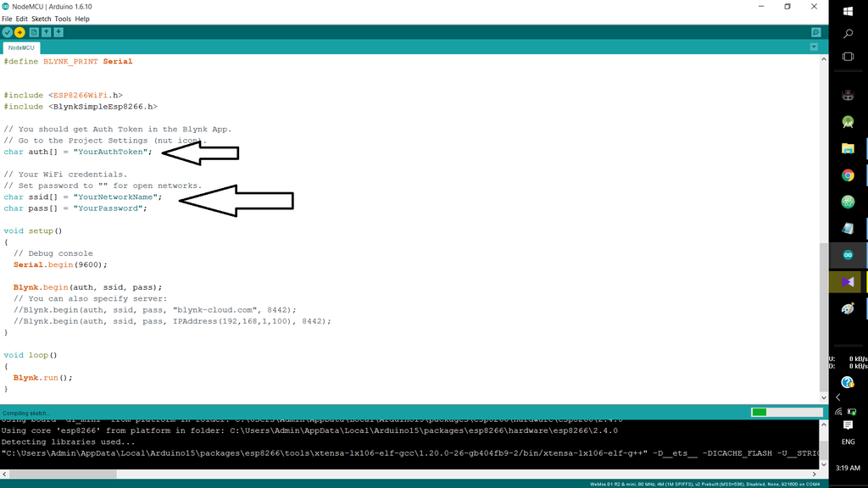Screen dimensions: 868x488
Task: Click the Verify sketch checkmark button
Action: (x=8, y=32)
